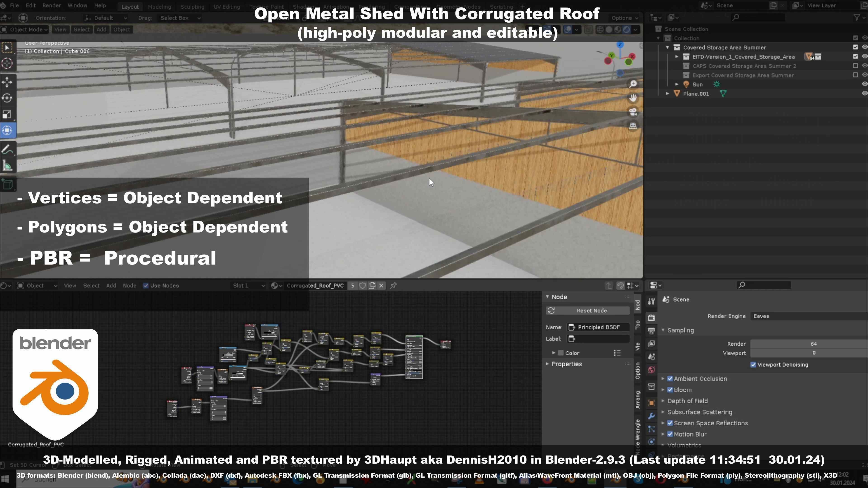Expand EITD-Version_1_Covered_Storage_Area collection
Image resolution: width=868 pixels, height=488 pixels.
677,56
